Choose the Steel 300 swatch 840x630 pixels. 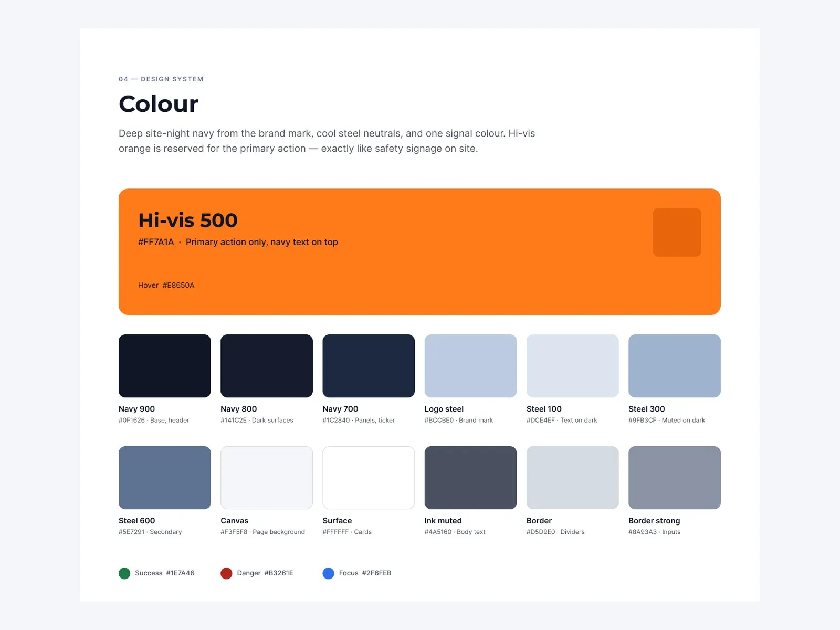(675, 366)
